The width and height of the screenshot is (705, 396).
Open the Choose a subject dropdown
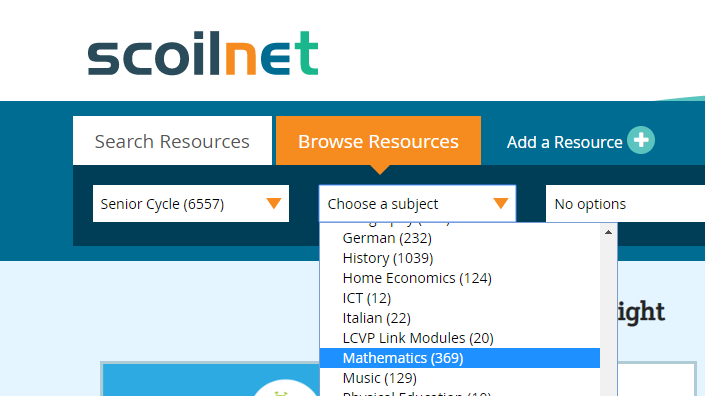[417, 204]
